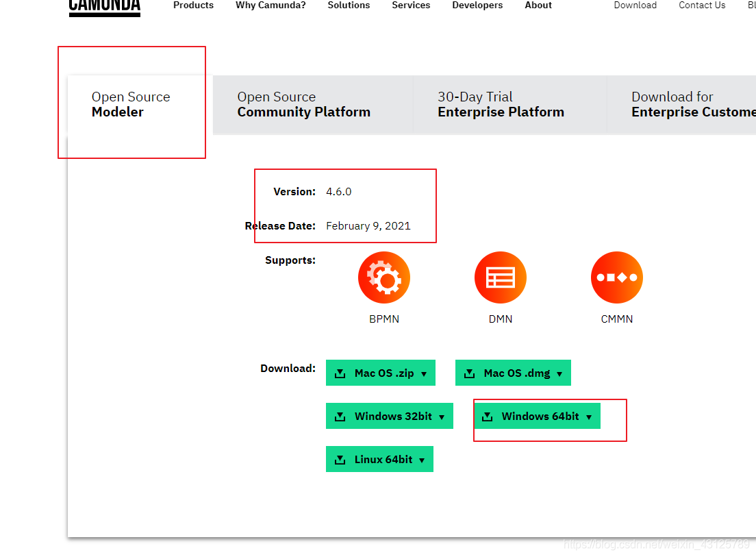Screen dimensions: 756x557
Task: Switch to Open Source Community Platform tab
Action: (313, 105)
